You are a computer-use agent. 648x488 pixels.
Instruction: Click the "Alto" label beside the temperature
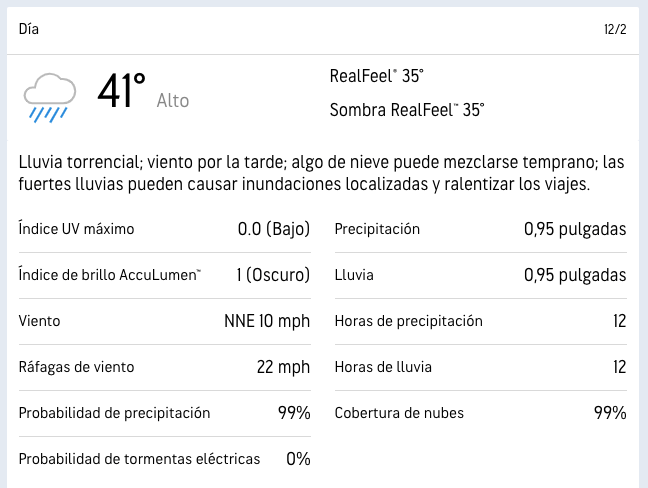coord(173,100)
